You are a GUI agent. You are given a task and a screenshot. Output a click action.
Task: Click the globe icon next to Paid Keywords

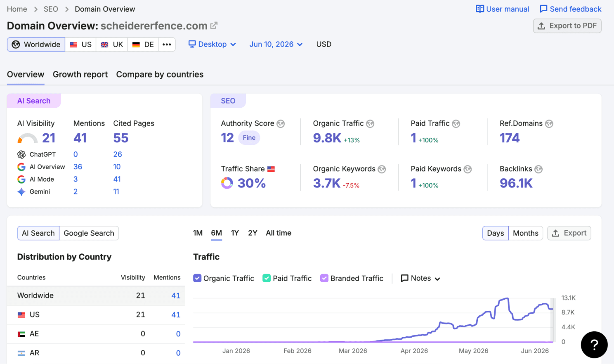coord(468,169)
